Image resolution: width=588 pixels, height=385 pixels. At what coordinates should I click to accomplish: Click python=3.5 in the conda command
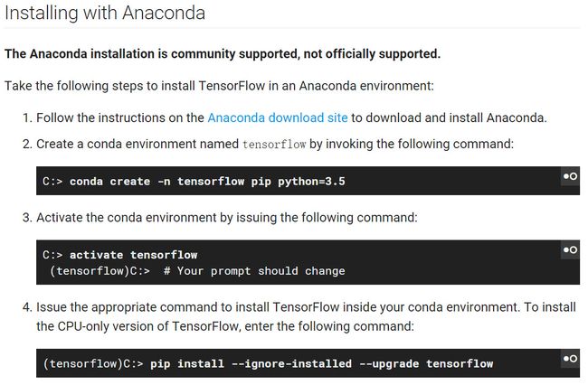(x=311, y=182)
